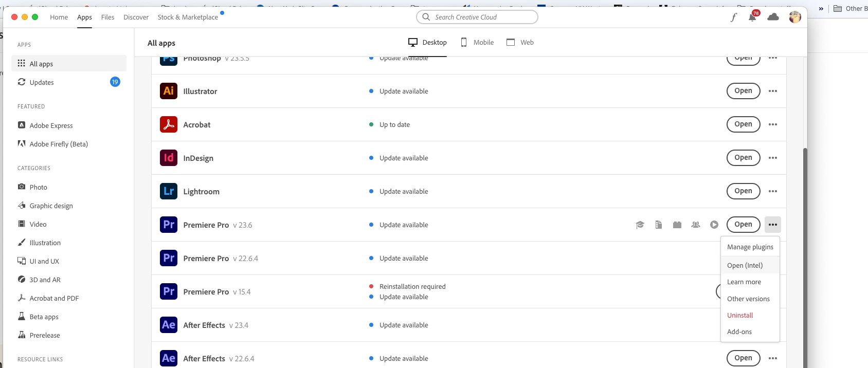Open Updates in the sidebar
Viewport: 868px width, 368px height.
point(69,82)
